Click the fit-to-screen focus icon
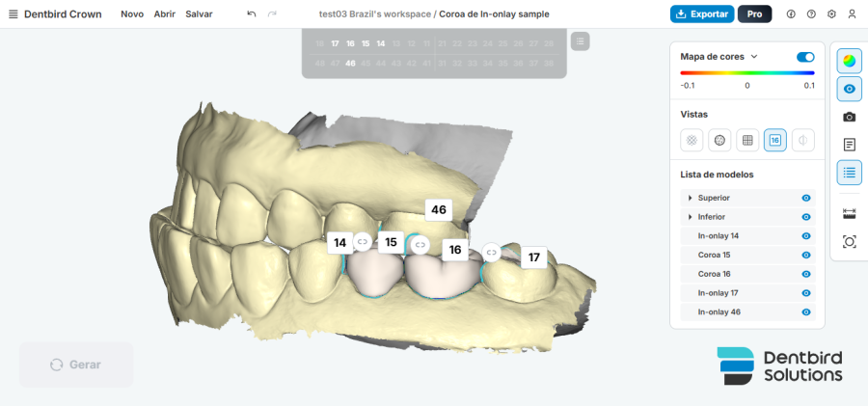The height and width of the screenshot is (406, 868). [849, 241]
